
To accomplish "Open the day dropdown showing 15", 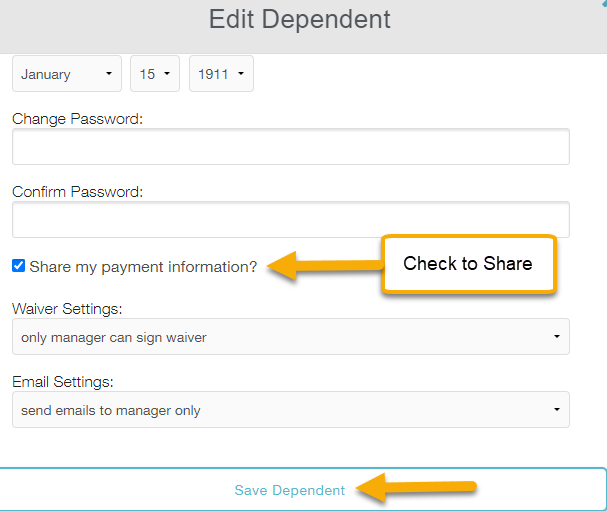I will (x=154, y=74).
